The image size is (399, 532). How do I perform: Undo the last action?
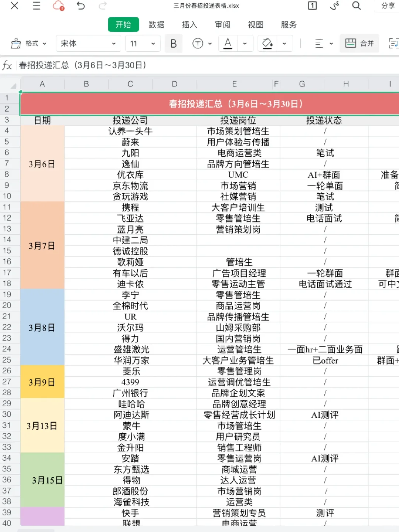[81, 6]
